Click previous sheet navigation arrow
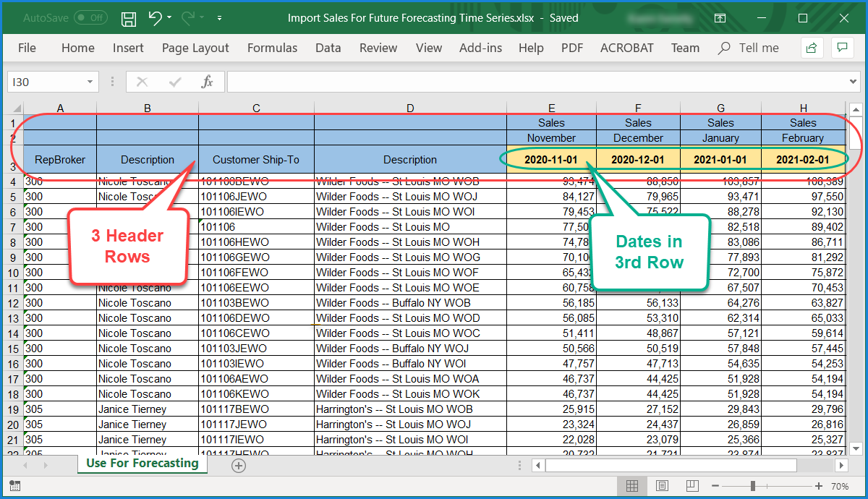This screenshot has height=499, width=868. (x=27, y=466)
